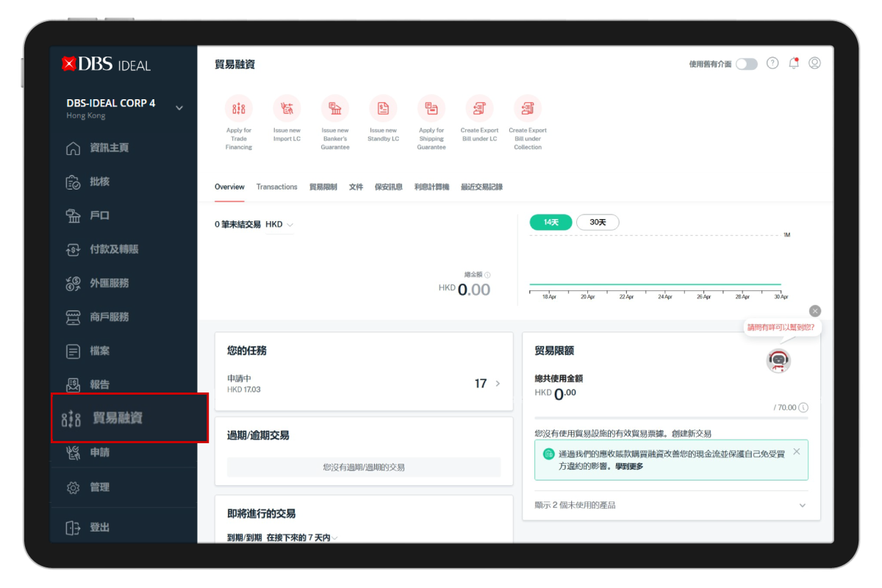882x588 pixels.
Task: Open the Issue new Import LC icon
Action: click(287, 109)
